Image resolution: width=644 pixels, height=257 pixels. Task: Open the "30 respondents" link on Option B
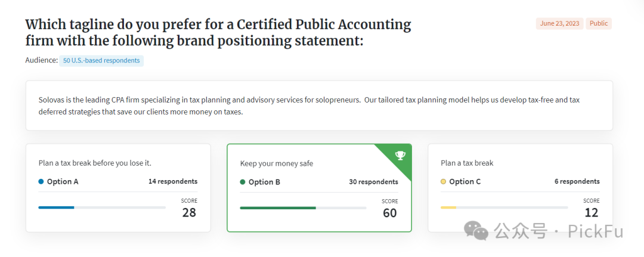click(373, 182)
